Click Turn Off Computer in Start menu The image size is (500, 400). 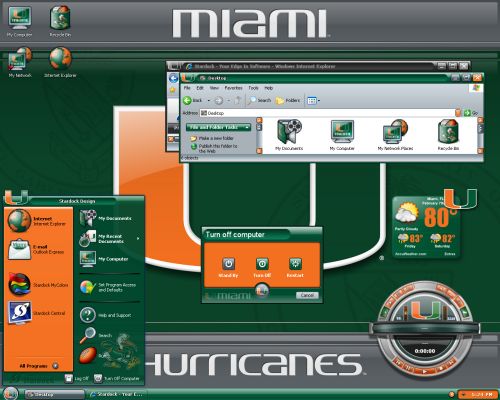[117, 378]
